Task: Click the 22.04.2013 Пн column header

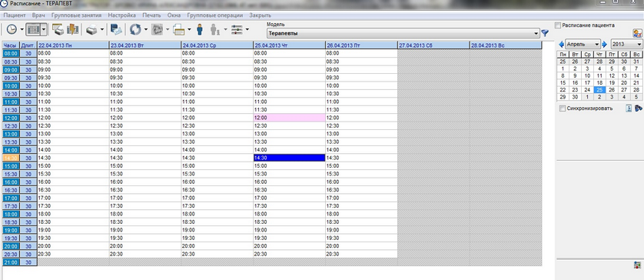Action: [73, 45]
